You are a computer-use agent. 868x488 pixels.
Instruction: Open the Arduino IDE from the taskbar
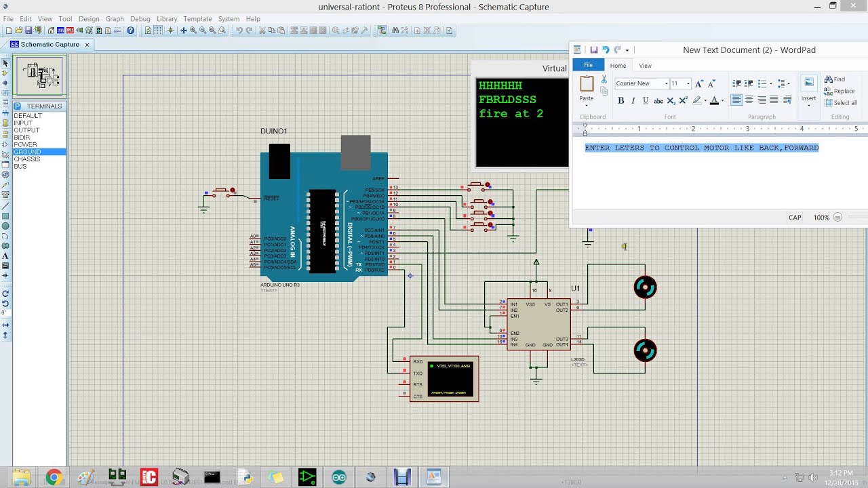point(338,478)
